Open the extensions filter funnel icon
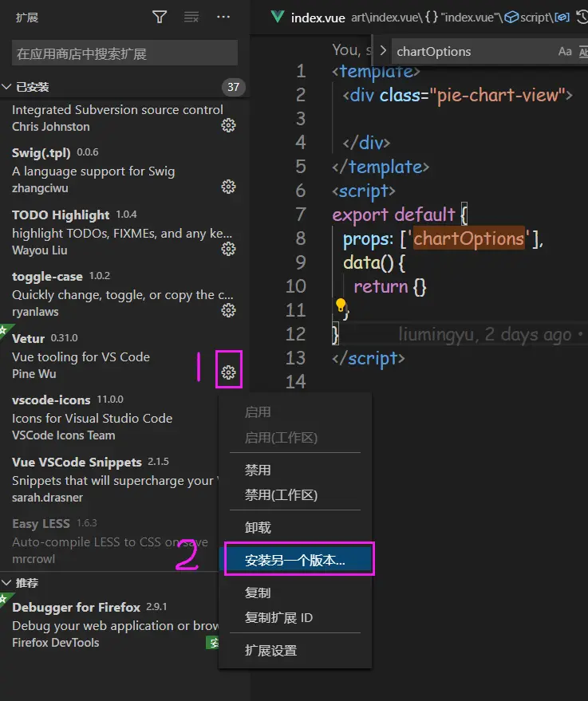The height and width of the screenshot is (701, 588). [160, 17]
